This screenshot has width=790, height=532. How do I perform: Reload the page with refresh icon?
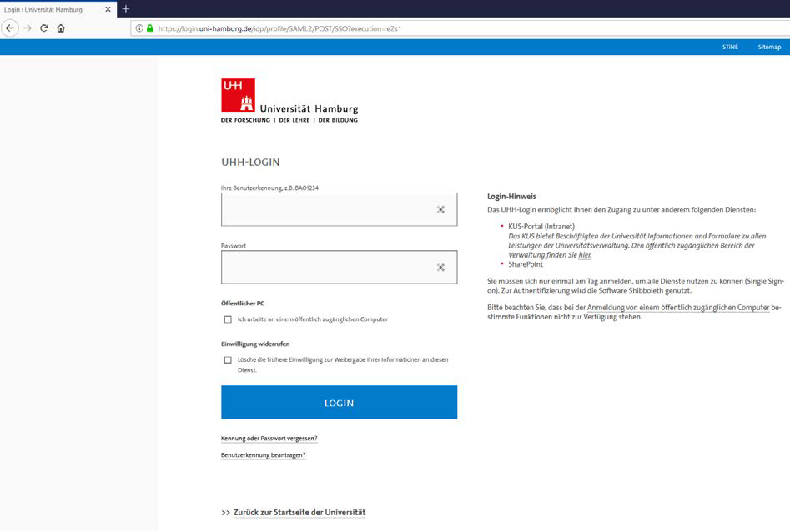[44, 28]
